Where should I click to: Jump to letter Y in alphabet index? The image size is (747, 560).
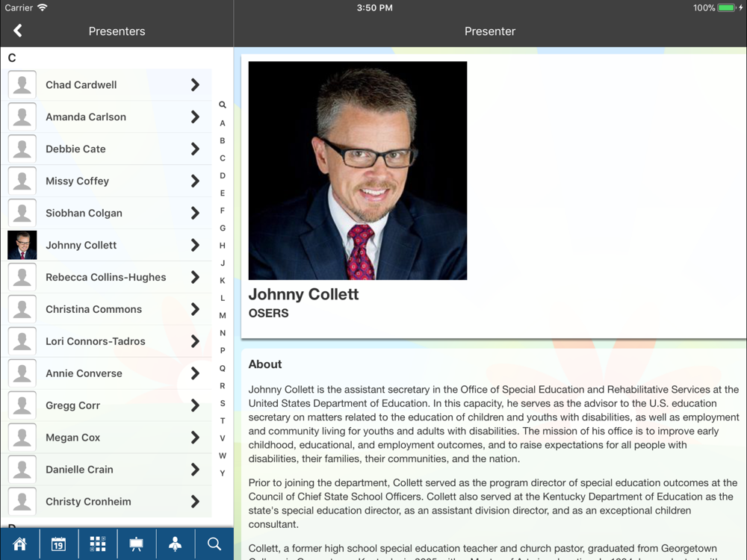pos(223,473)
